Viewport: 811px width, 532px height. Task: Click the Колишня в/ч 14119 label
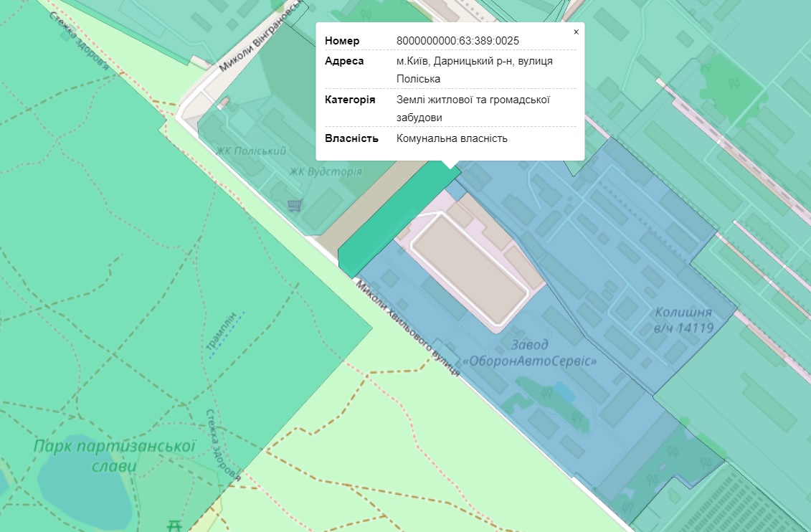pos(683,320)
